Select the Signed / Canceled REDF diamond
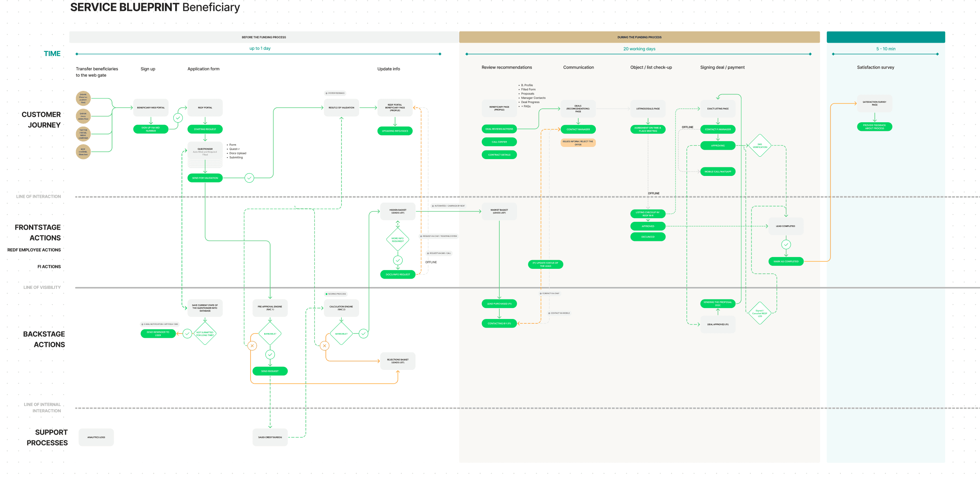 tap(760, 313)
